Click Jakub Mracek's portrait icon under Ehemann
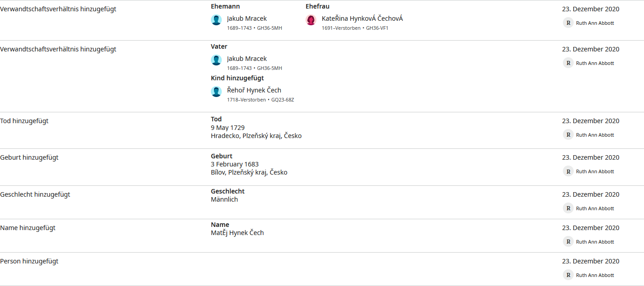This screenshot has width=644, height=286. pos(216,20)
